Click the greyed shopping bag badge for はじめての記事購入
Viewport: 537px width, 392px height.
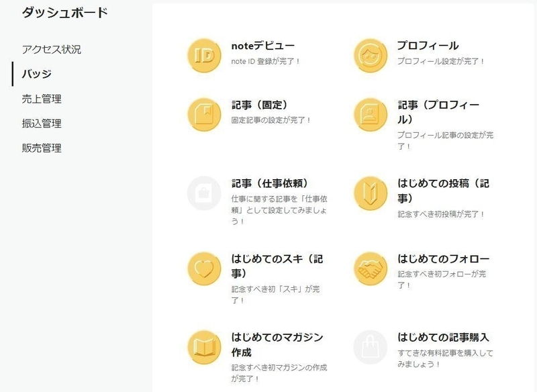[371, 347]
